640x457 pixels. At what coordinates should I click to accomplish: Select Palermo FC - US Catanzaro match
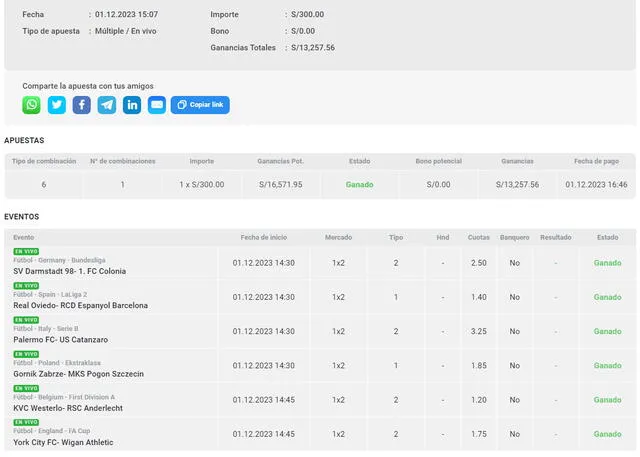(x=60, y=339)
